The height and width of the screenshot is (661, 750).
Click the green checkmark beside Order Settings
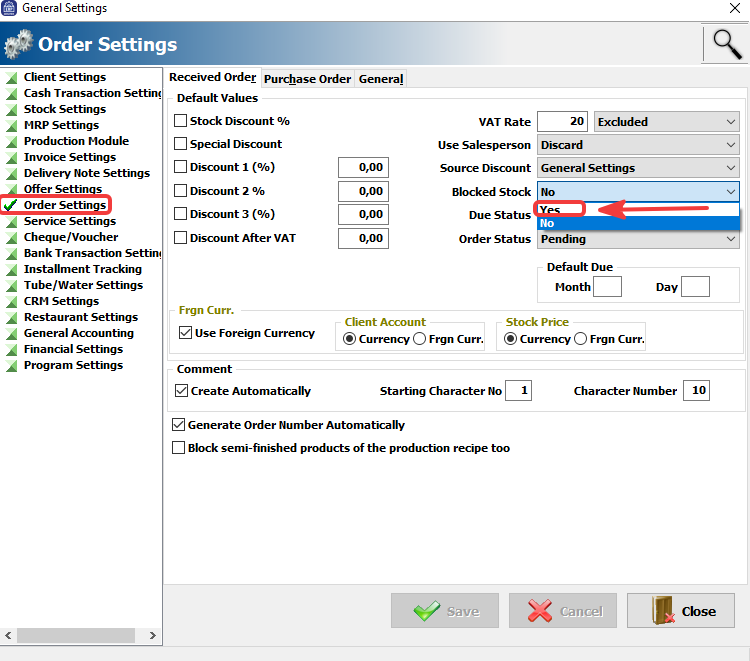pyautogui.click(x=10, y=205)
